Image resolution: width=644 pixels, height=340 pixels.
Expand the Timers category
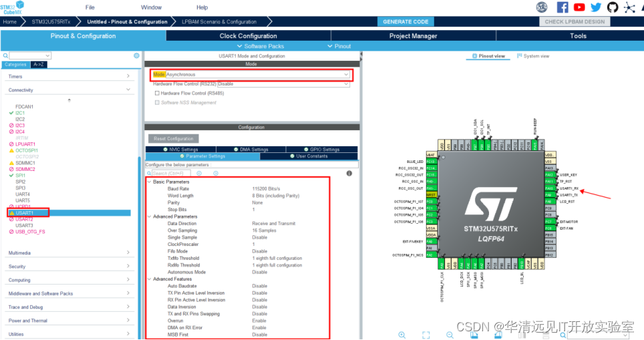click(69, 76)
